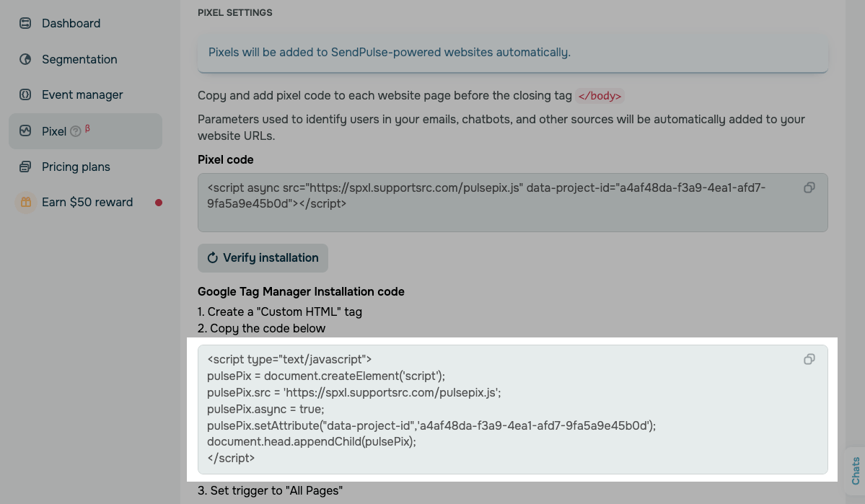Click the red notification dot on reward
This screenshot has height=504, width=865.
click(159, 203)
